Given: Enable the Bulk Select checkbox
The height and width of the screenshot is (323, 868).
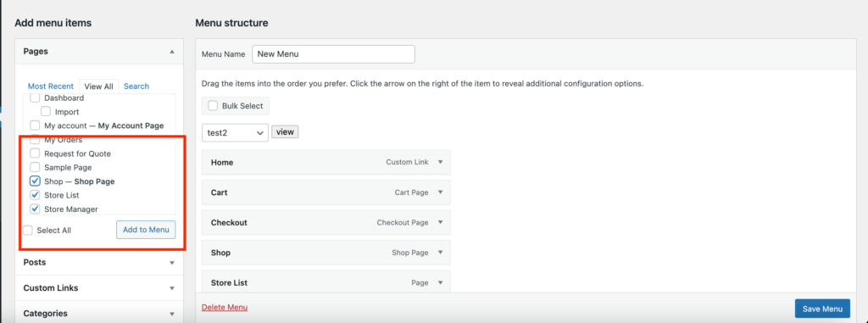Looking at the screenshot, I should point(213,106).
